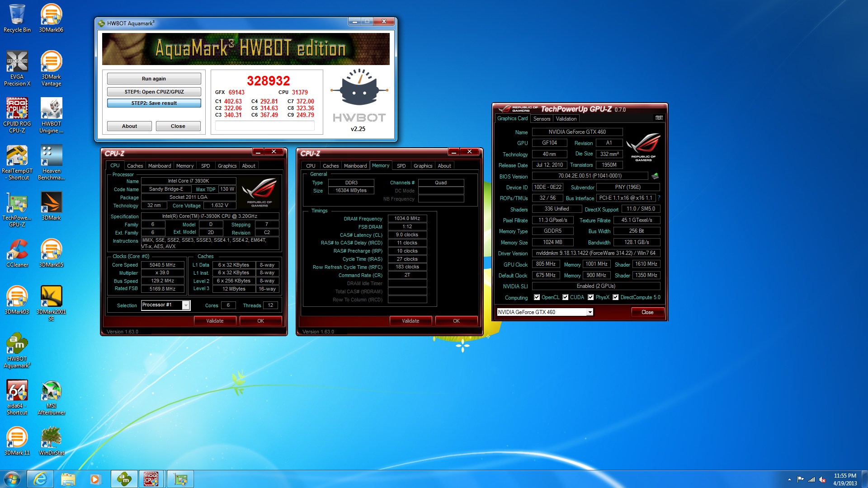Launch Heaven Benchmark desktop shortcut
Viewport: 868px width, 488px height.
pos(51,162)
